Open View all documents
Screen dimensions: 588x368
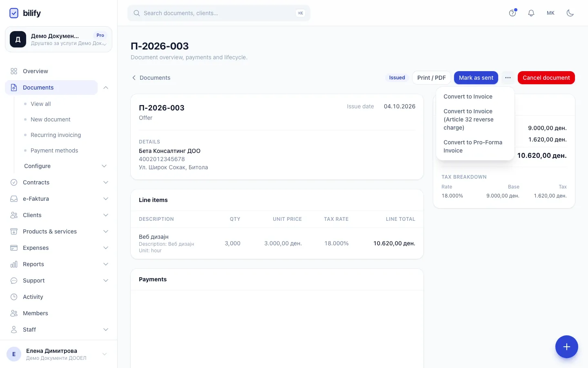(x=41, y=104)
